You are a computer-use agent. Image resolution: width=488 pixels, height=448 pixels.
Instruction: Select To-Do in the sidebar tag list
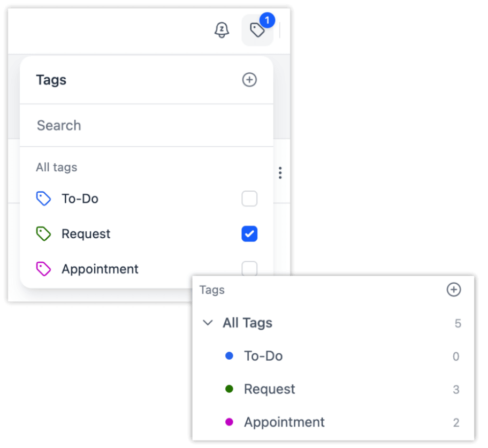263,356
